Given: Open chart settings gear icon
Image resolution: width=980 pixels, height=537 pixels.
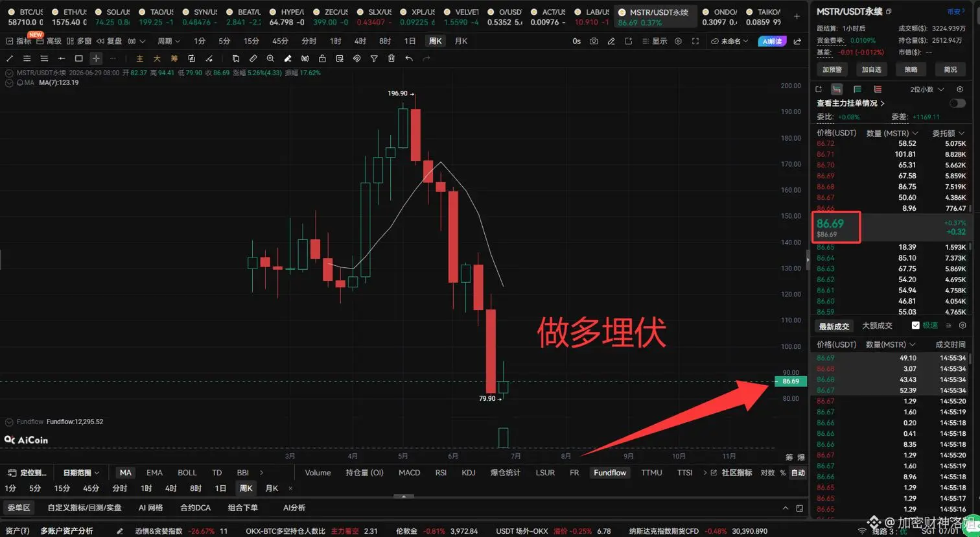Looking at the screenshot, I should (678, 41).
